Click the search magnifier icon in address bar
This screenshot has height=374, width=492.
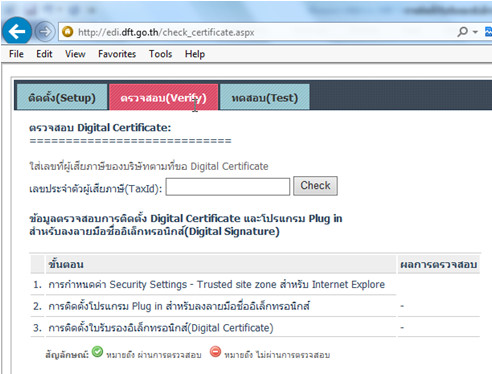(462, 32)
